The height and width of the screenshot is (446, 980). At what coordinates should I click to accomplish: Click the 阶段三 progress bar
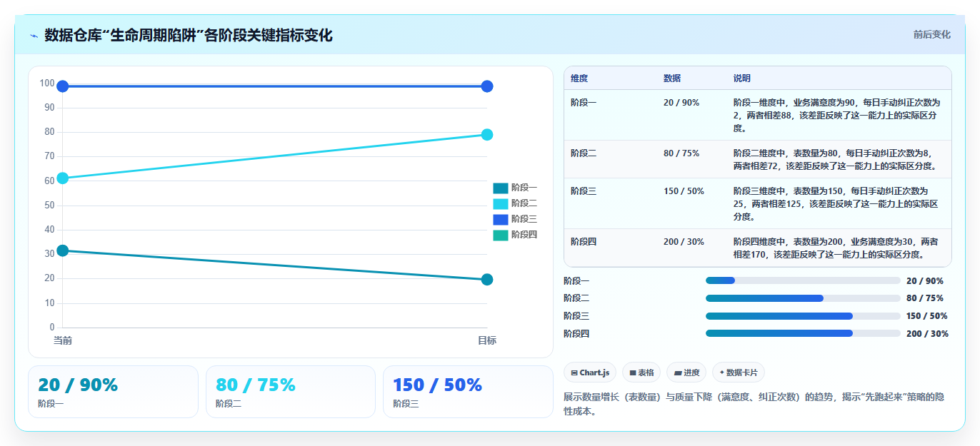coord(803,316)
